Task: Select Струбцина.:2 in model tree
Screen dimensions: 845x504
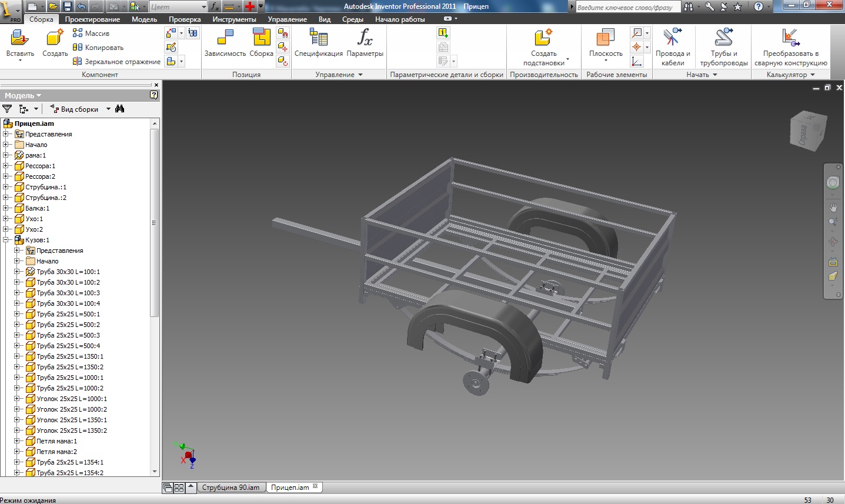Action: click(x=46, y=198)
